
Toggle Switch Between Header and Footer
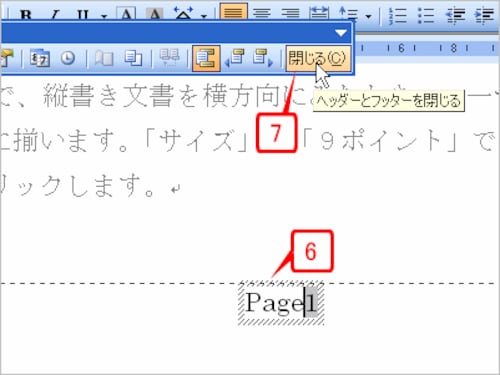[206, 59]
